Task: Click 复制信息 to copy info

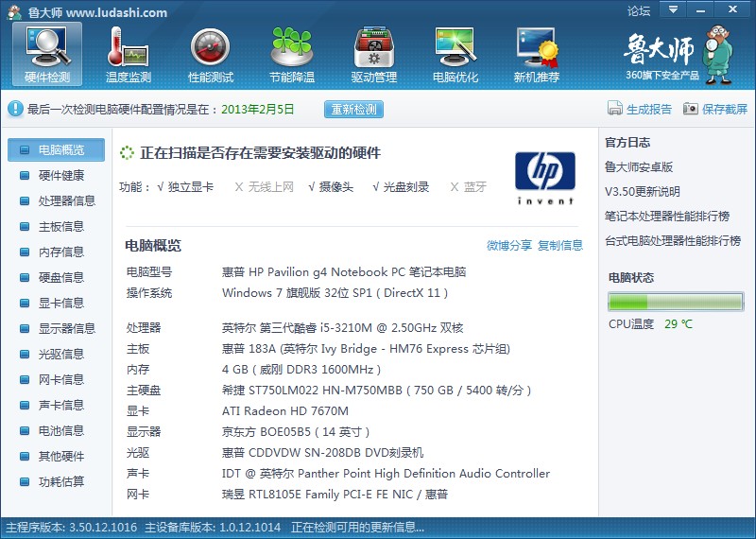Action: (560, 246)
